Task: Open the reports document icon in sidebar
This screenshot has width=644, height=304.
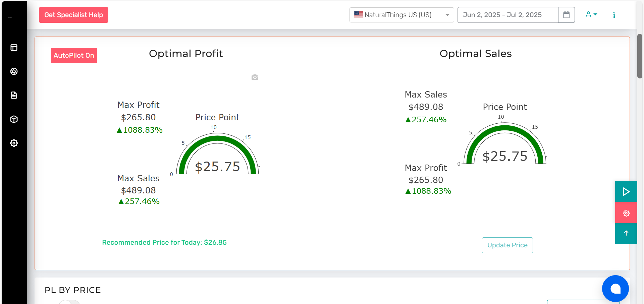Action: point(14,95)
